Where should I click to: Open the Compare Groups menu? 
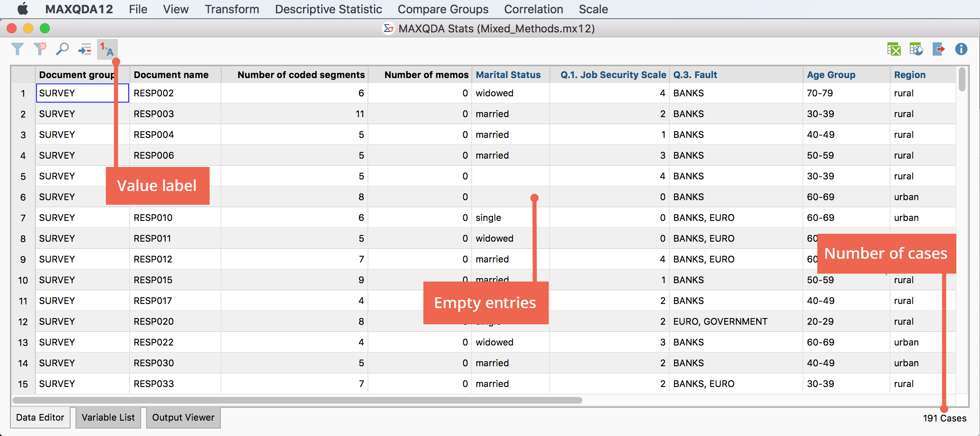pyautogui.click(x=443, y=9)
